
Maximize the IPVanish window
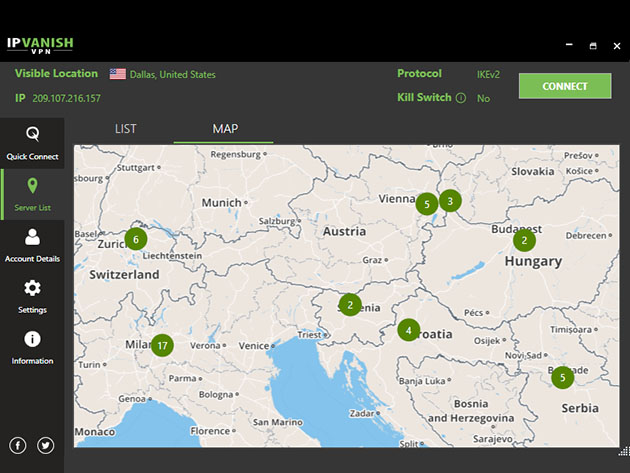(593, 46)
